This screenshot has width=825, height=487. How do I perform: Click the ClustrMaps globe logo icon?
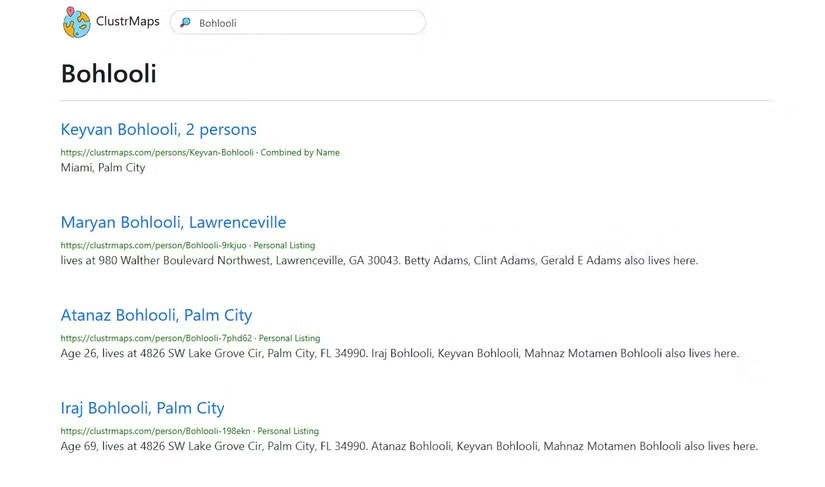pyautogui.click(x=77, y=22)
